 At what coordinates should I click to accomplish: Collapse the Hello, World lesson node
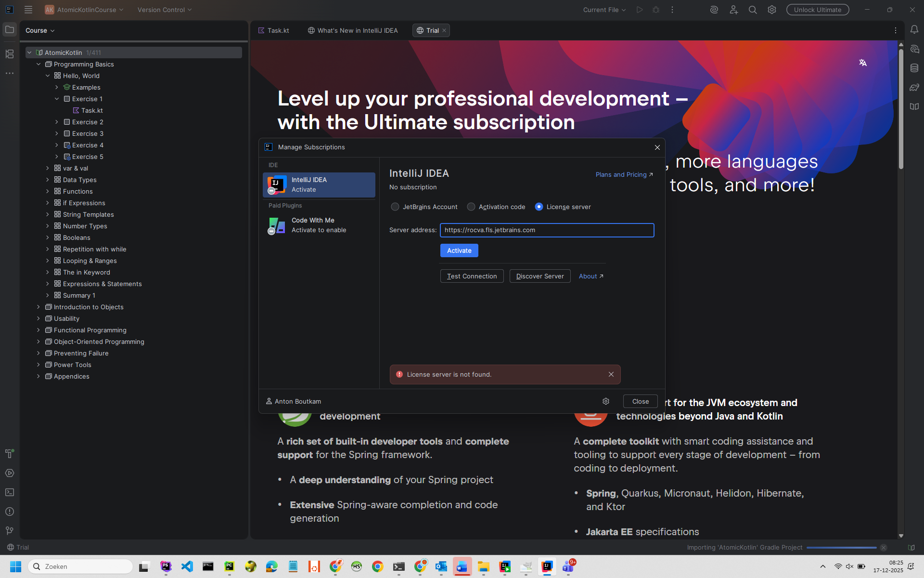pyautogui.click(x=48, y=76)
